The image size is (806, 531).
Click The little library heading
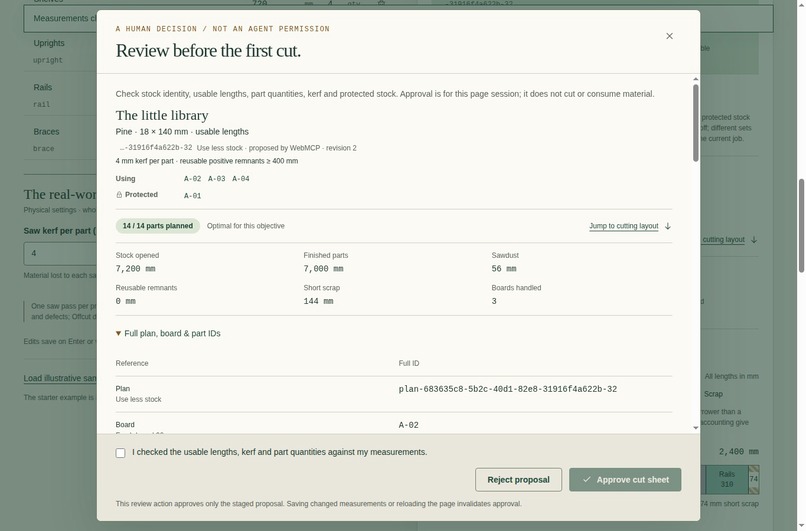click(x=162, y=115)
